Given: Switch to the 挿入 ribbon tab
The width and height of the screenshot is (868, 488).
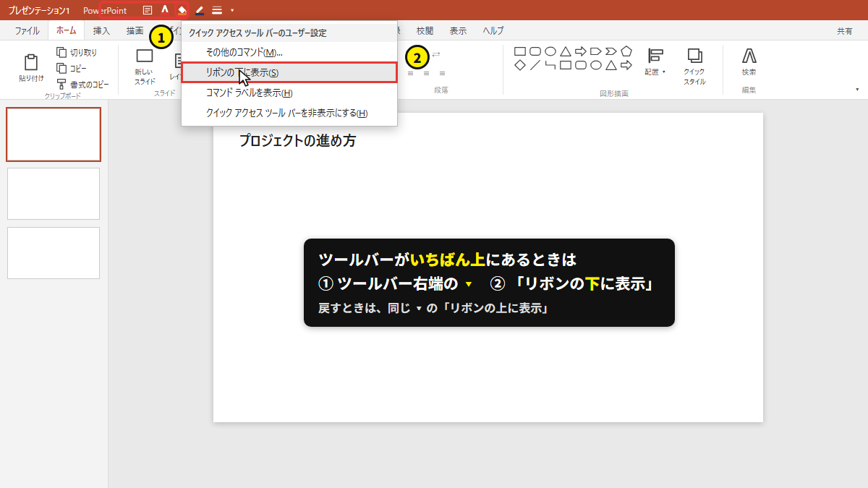Looking at the screenshot, I should pyautogui.click(x=101, y=31).
